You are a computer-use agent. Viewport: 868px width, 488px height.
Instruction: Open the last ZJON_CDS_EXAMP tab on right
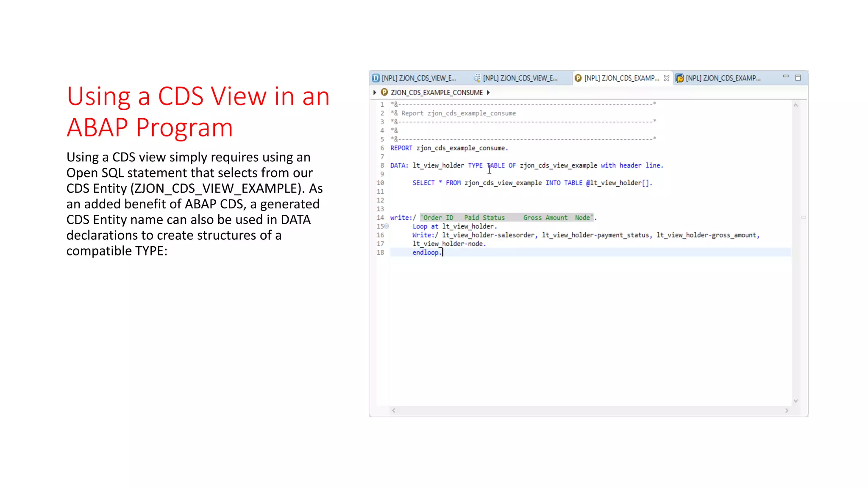pos(723,78)
